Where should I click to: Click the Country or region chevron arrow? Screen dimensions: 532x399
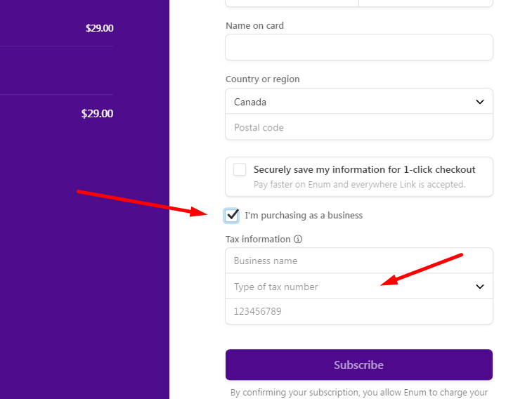pos(480,102)
